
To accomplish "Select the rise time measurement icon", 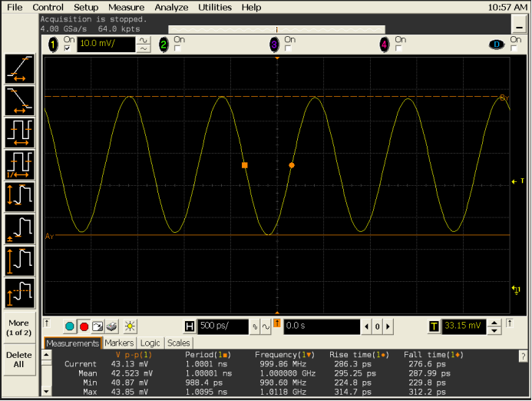I will pos(20,69).
